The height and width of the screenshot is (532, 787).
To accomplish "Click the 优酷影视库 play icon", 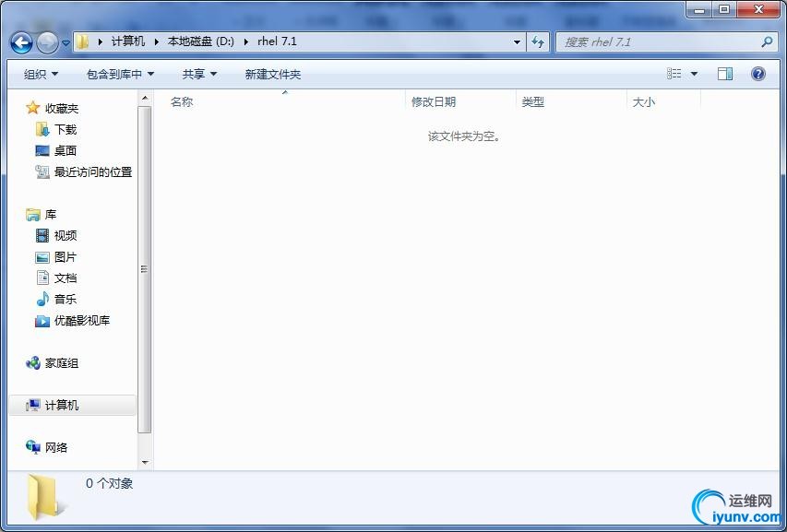I will (x=42, y=321).
